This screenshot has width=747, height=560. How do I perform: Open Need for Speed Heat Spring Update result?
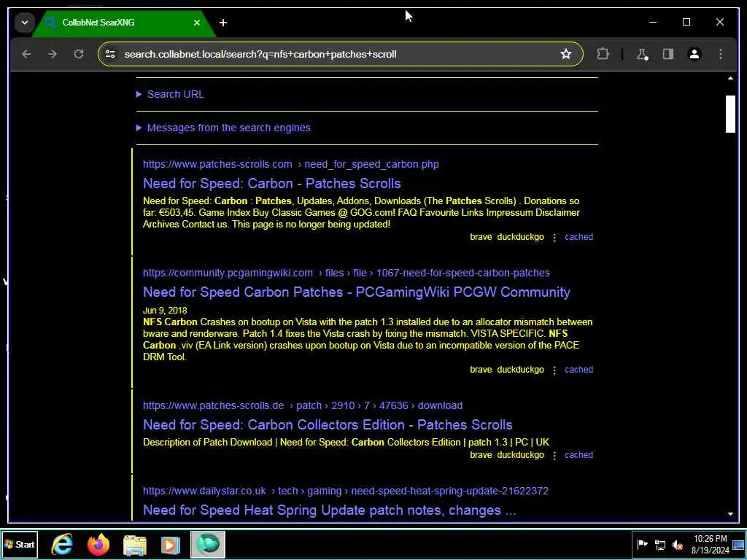(x=329, y=510)
